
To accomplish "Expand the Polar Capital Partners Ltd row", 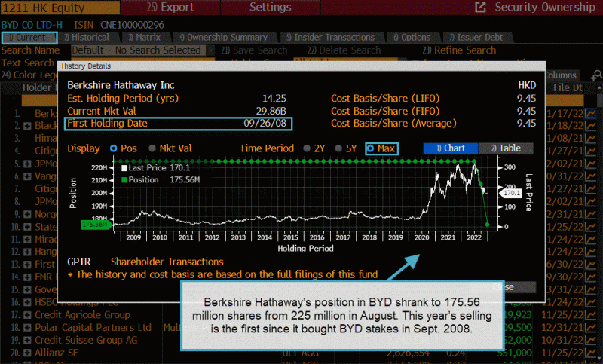I will (27, 328).
